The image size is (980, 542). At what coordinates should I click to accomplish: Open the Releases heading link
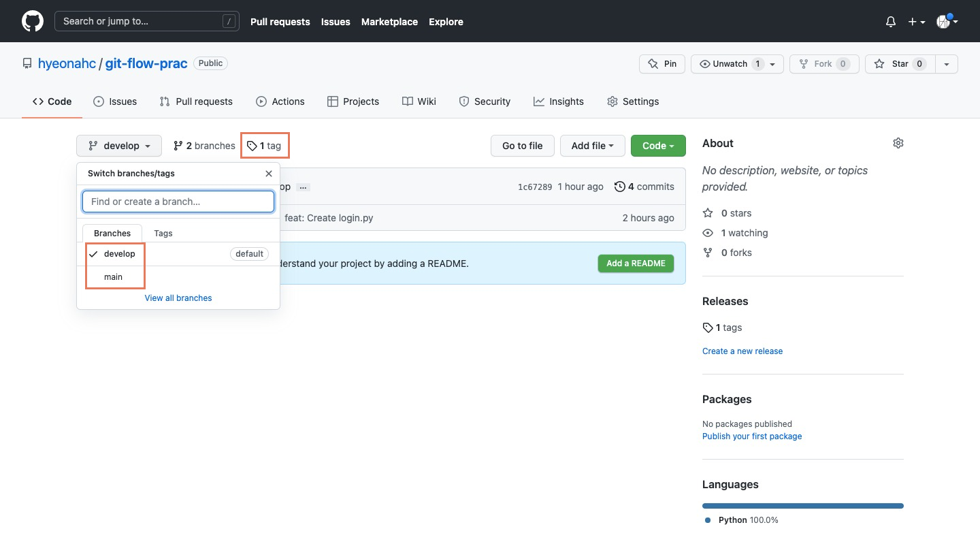(725, 301)
